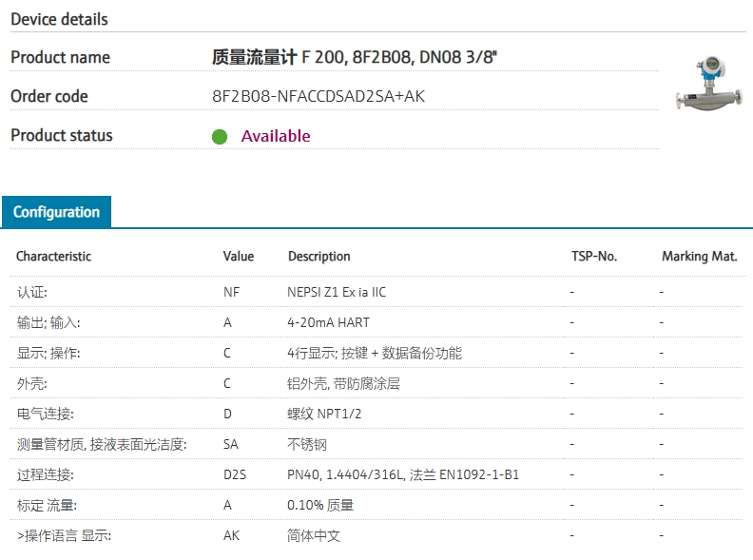Click the TSP-No. column header
This screenshot has height=560, width=753.
click(x=594, y=257)
